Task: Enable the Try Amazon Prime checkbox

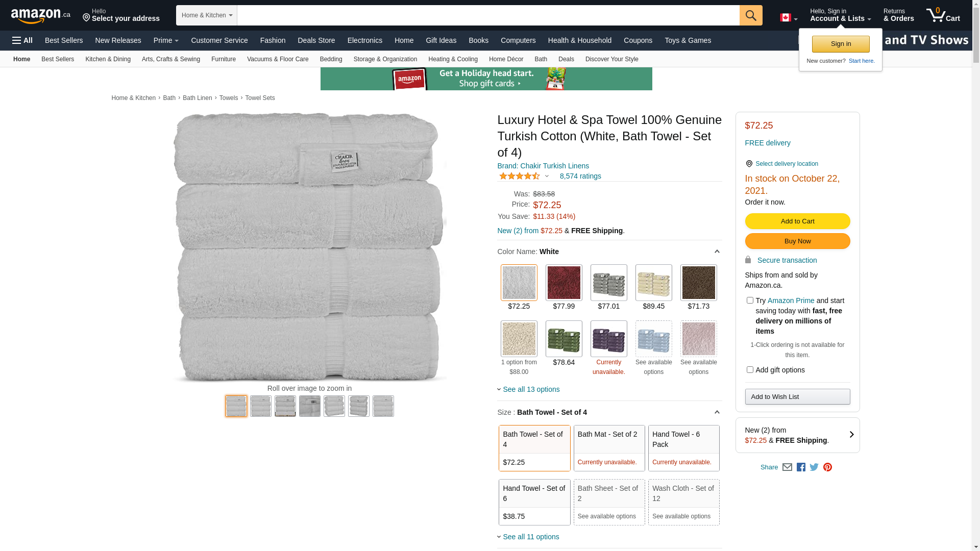Action: click(x=750, y=300)
